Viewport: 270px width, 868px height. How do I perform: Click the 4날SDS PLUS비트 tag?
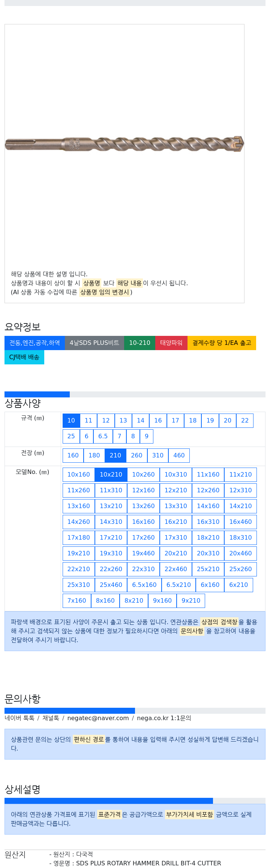click(x=94, y=343)
